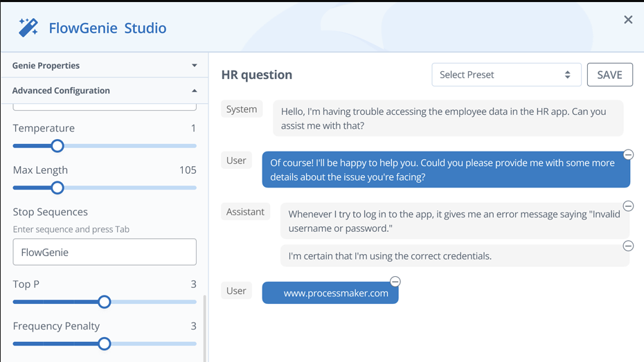Image resolution: width=644 pixels, height=362 pixels.
Task: Edit the www.processmaker.com message bubble
Action: coord(330,293)
